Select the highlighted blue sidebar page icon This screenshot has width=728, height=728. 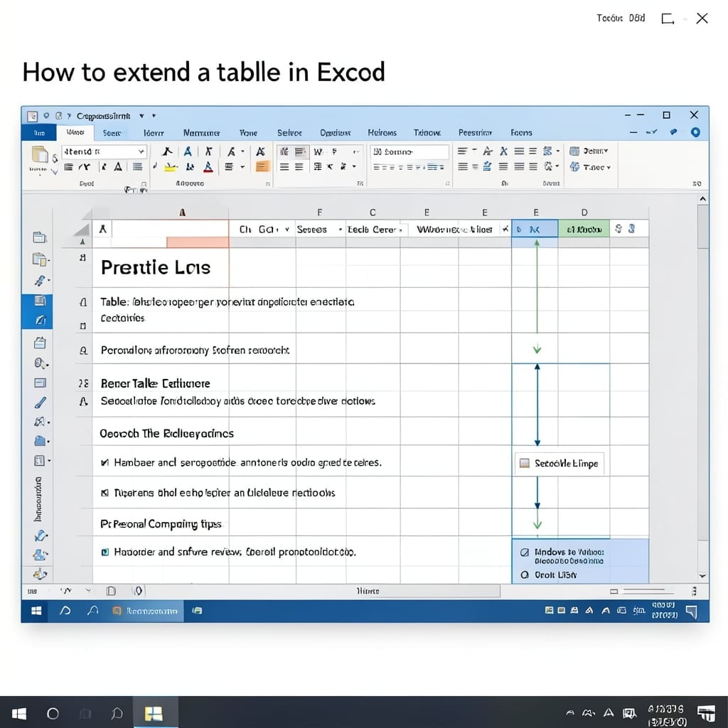[40, 301]
